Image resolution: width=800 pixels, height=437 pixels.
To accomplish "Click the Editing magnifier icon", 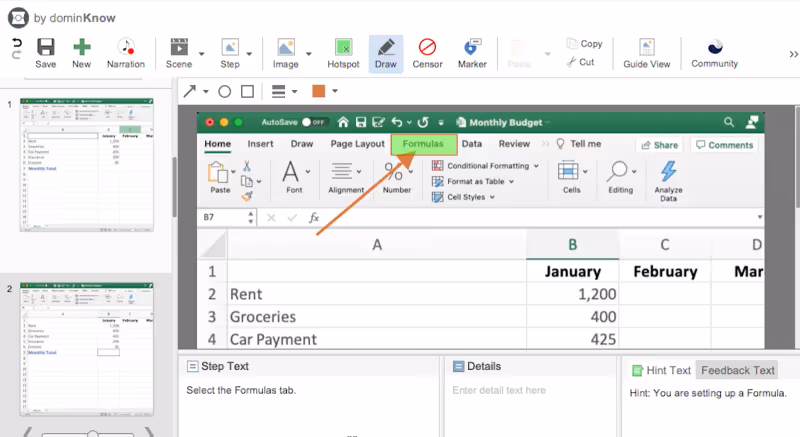I will pos(617,172).
